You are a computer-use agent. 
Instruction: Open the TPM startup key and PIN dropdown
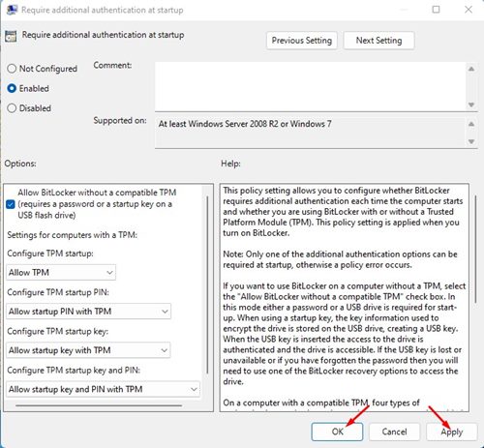[103, 389]
